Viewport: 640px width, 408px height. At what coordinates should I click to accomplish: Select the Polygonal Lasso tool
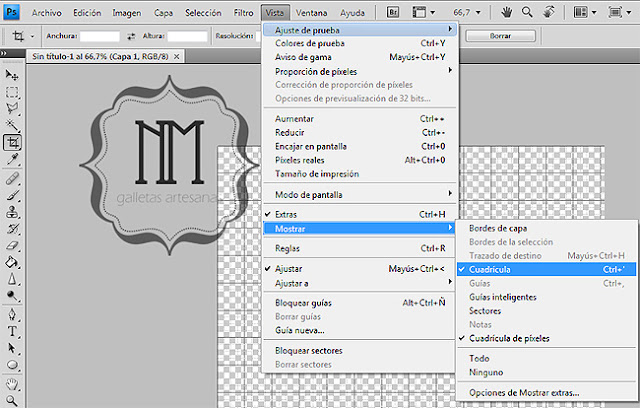(12, 108)
